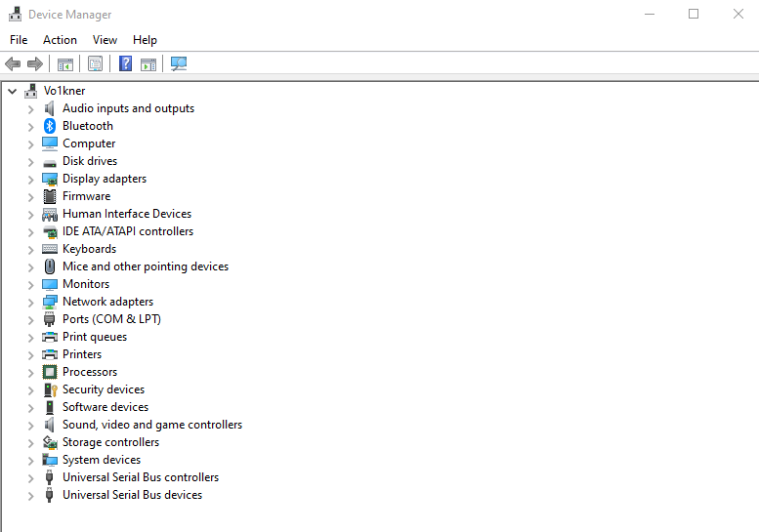Click the Processors chip icon
Image resolution: width=759 pixels, height=532 pixels.
coord(50,372)
